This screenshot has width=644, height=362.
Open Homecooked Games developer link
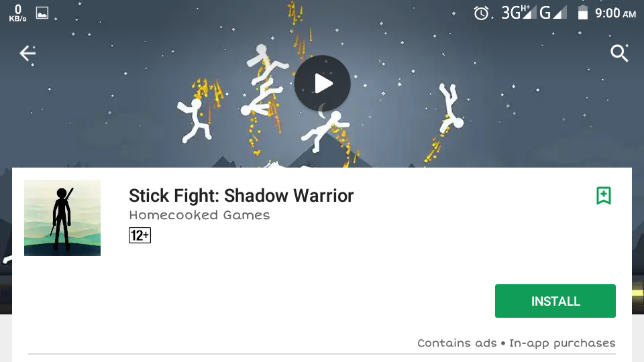tap(199, 215)
